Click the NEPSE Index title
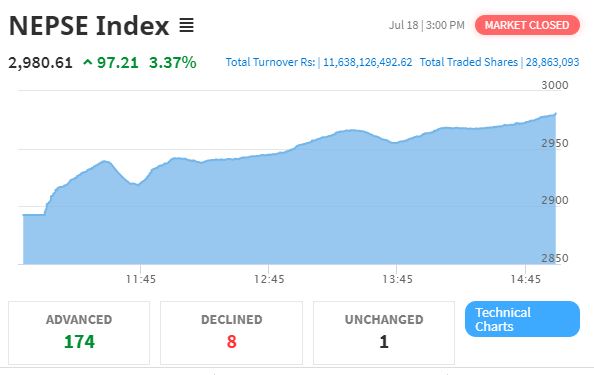Image resolution: width=594 pixels, height=375 pixels. tap(89, 26)
